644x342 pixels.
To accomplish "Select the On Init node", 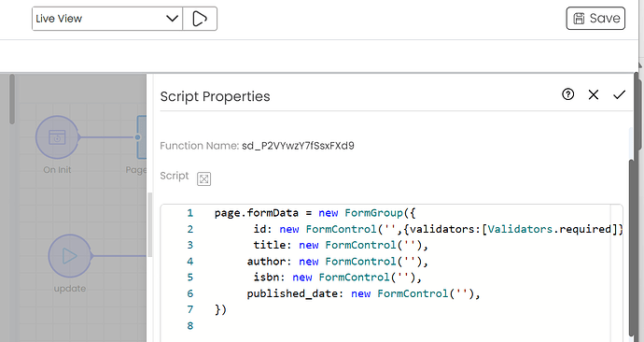I will [57, 137].
